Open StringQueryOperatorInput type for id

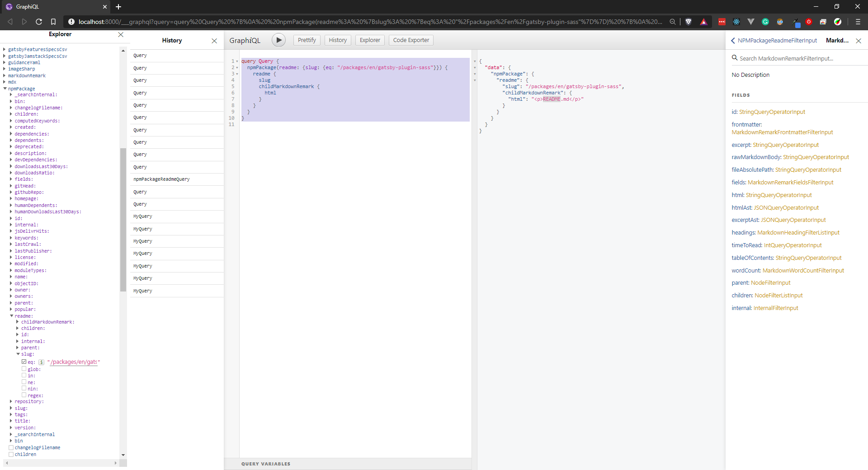click(772, 112)
